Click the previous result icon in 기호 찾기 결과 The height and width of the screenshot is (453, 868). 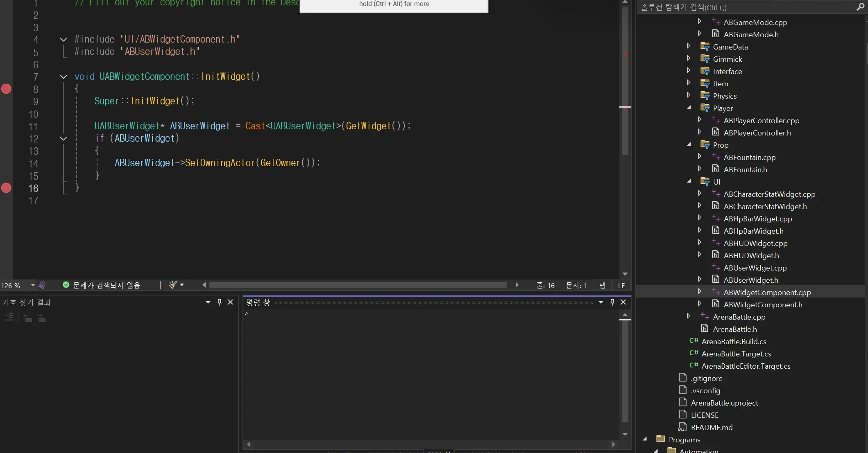pos(28,318)
